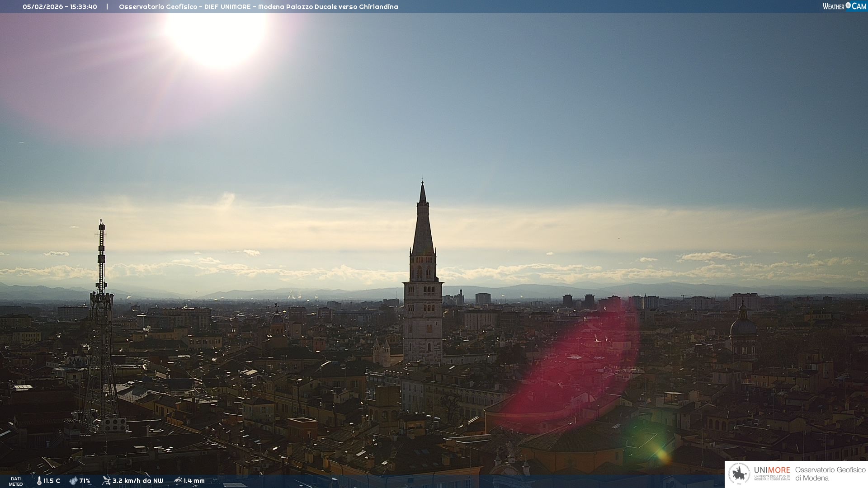Click the Osservatorio Geofisico di Modena logo text
This screenshot has height=488, width=868.
pyautogui.click(x=830, y=474)
